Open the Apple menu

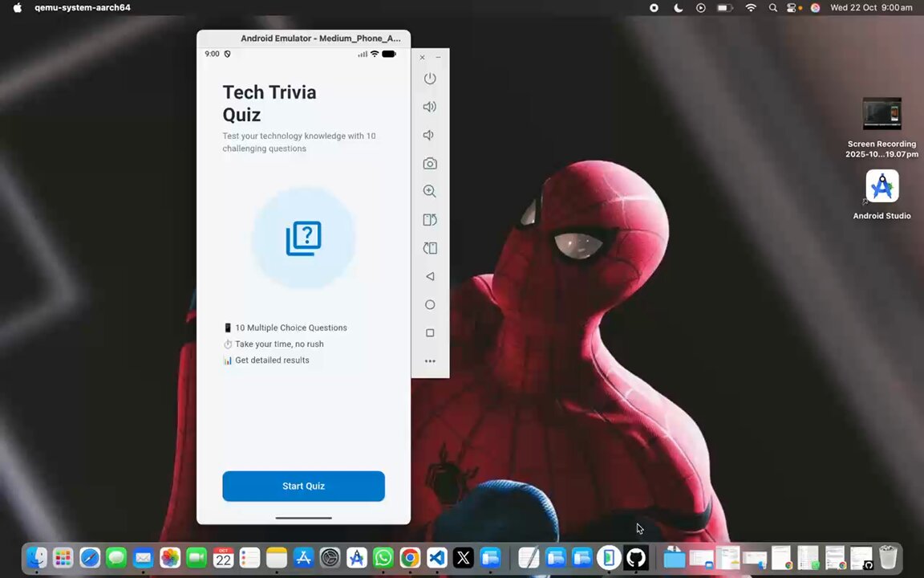(x=17, y=8)
